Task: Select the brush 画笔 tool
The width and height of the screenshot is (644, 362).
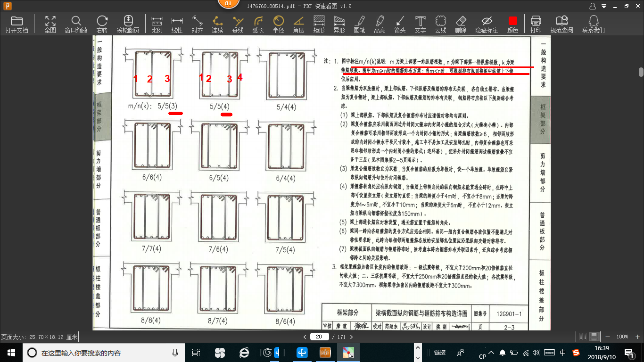Action: coord(359,24)
